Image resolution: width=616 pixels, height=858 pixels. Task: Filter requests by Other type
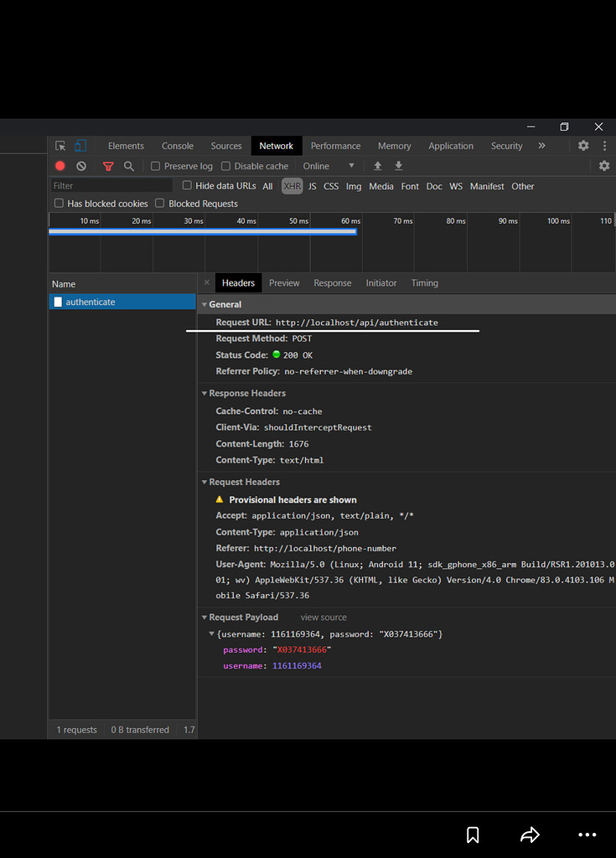(522, 186)
